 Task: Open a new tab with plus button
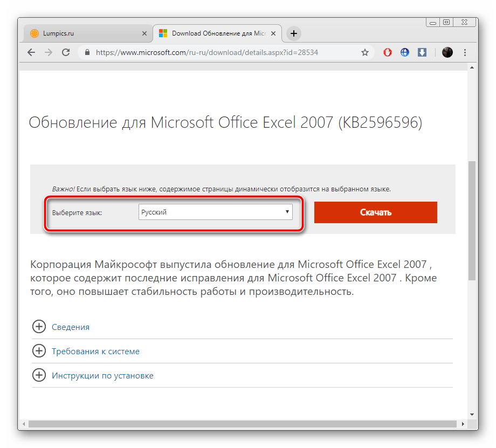[x=294, y=33]
